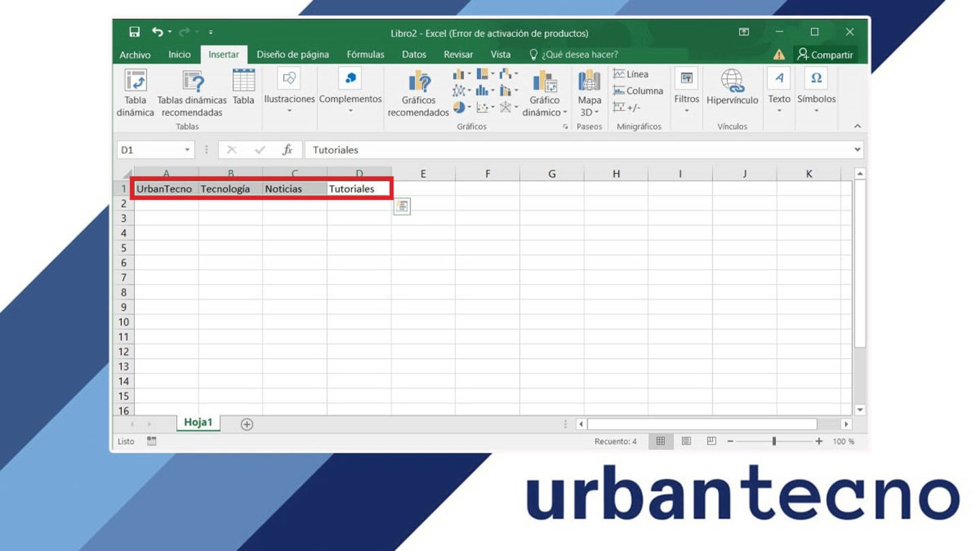Open the Gráfico dinámico button
Viewport: 980px width, 551px height.
point(544,93)
